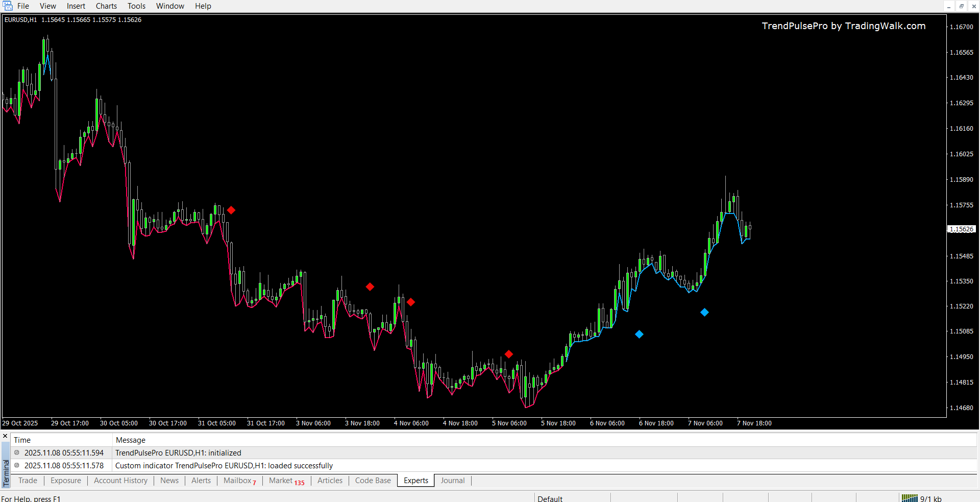Open the Account History tab

pyautogui.click(x=120, y=481)
